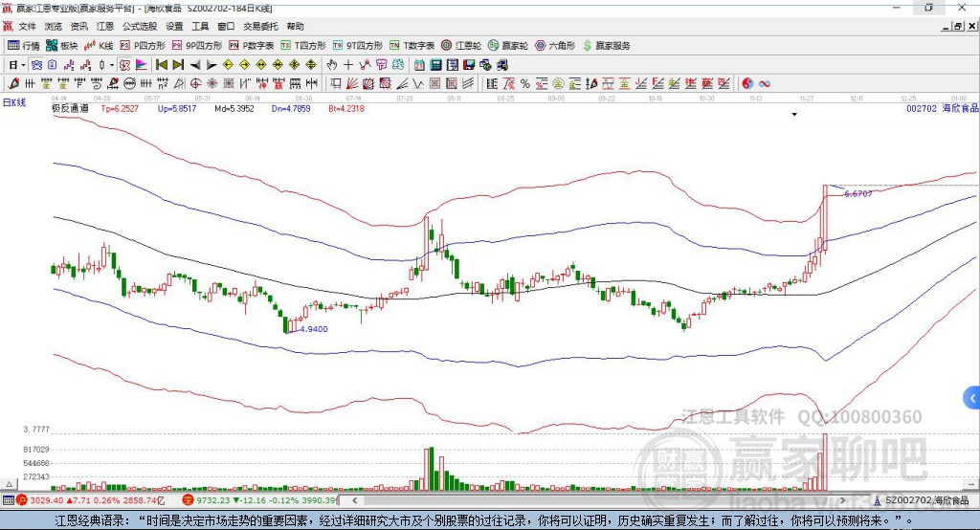
Task: Click the Tp=6.2527 indicator value
Action: (x=120, y=108)
